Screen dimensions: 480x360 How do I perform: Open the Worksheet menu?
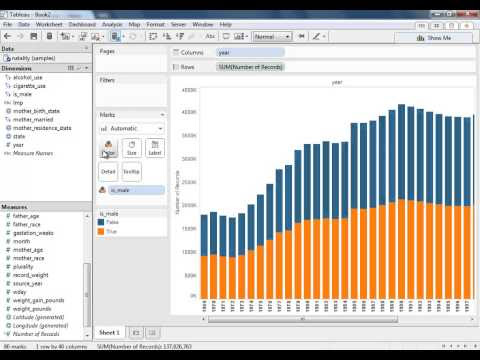(49, 24)
